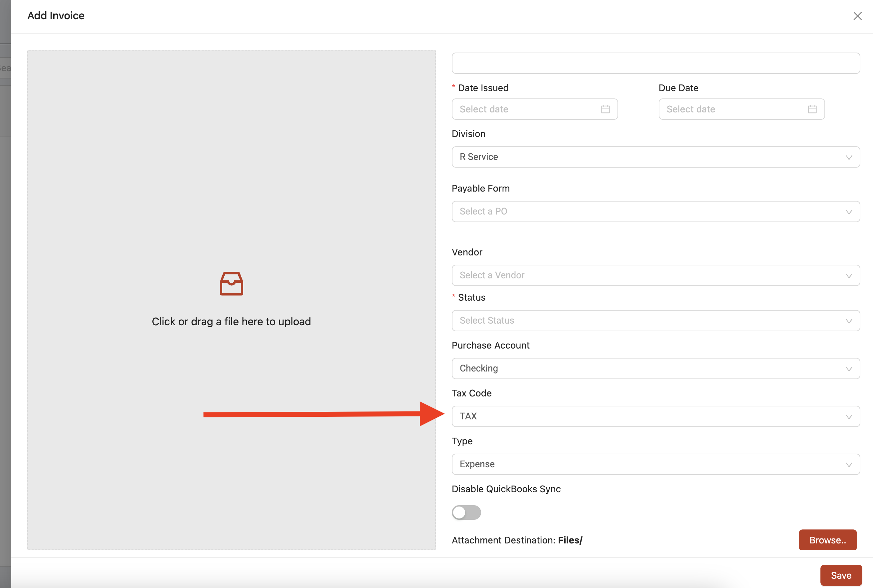The width and height of the screenshot is (873, 588).
Task: Open the Select a Vendor dropdown
Action: [655, 275]
